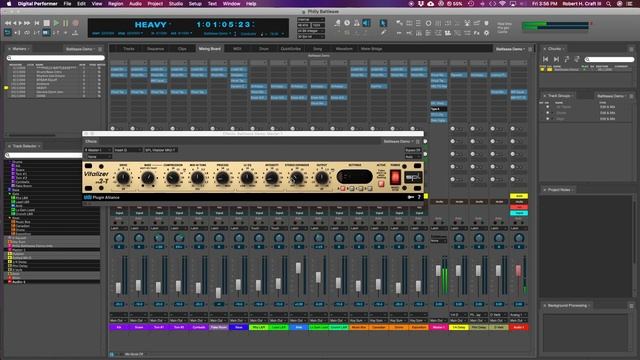Click the Process knob on Vitalizer
This screenshot has height=360, width=640.
222,178
